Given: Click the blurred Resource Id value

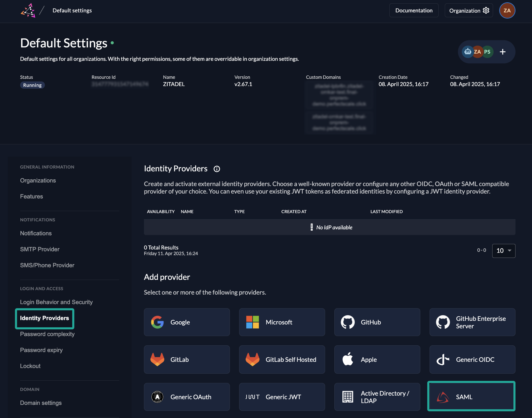Looking at the screenshot, I should click(x=120, y=84).
